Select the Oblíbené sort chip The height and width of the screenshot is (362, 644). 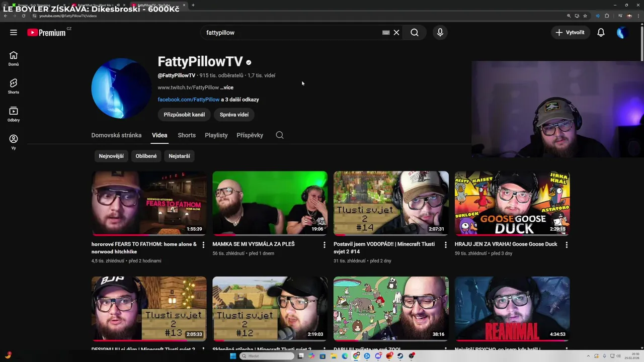146,156
